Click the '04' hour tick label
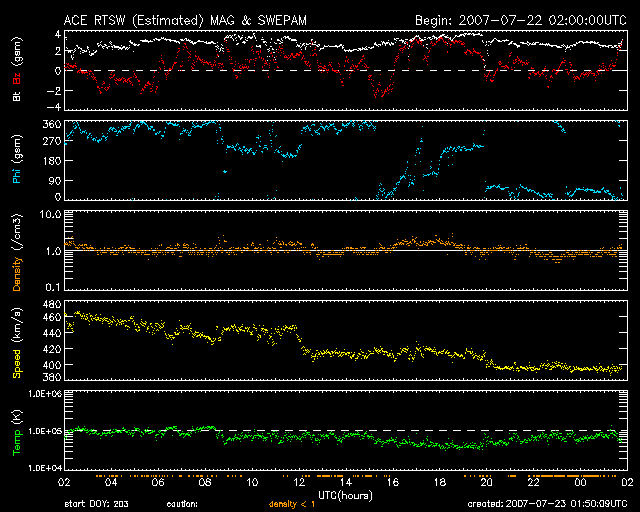640x512 pixels. [111, 482]
